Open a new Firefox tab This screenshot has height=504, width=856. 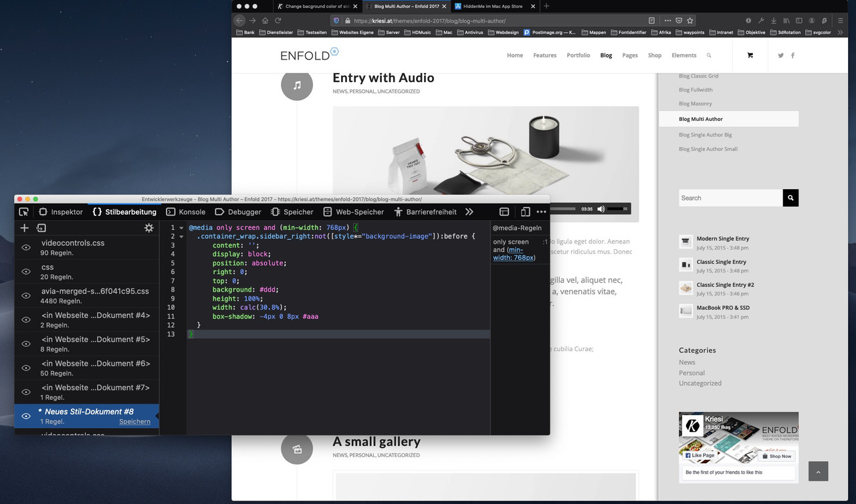pos(546,6)
